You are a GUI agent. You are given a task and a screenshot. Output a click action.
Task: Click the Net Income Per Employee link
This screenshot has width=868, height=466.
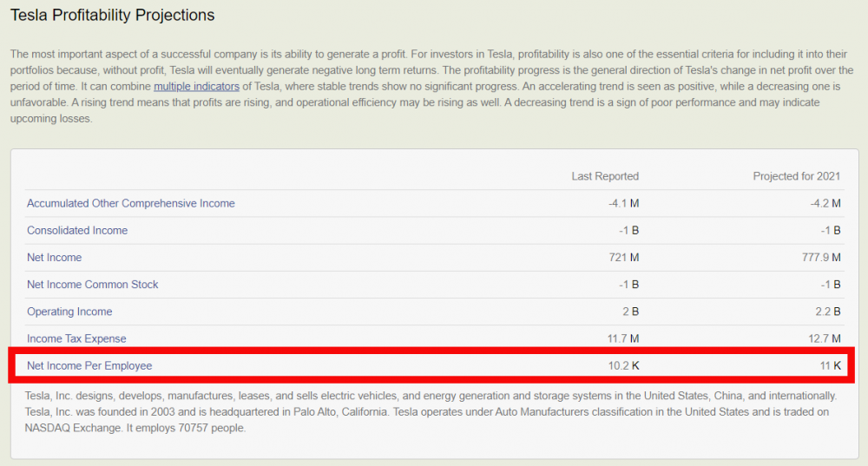coord(89,365)
